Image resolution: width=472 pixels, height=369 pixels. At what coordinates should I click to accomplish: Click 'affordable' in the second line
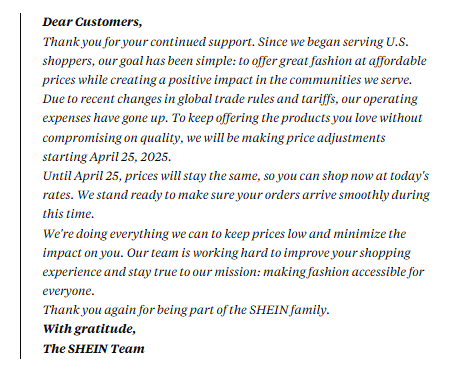tap(397, 61)
